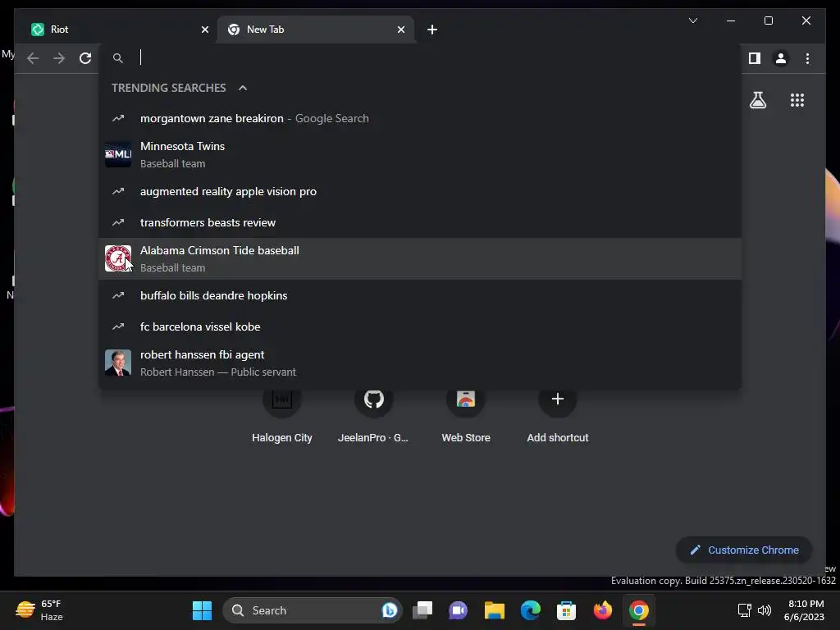840x630 pixels.
Task: Open File Explorer from the taskbar
Action: pyautogui.click(x=495, y=610)
